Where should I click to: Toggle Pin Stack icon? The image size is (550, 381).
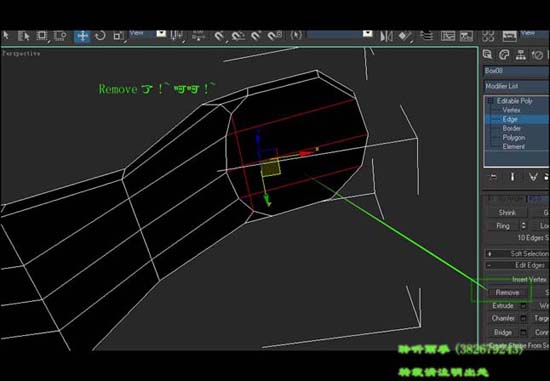pos(494,177)
